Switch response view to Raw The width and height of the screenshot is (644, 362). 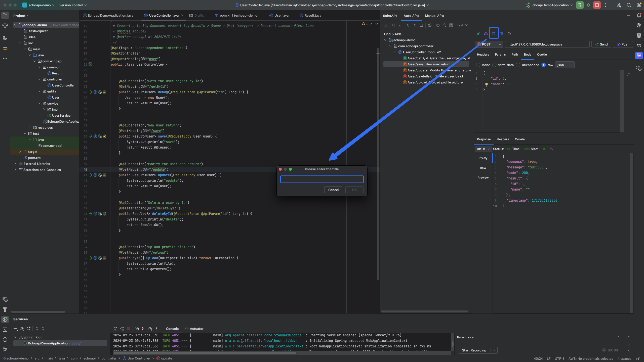click(x=483, y=168)
